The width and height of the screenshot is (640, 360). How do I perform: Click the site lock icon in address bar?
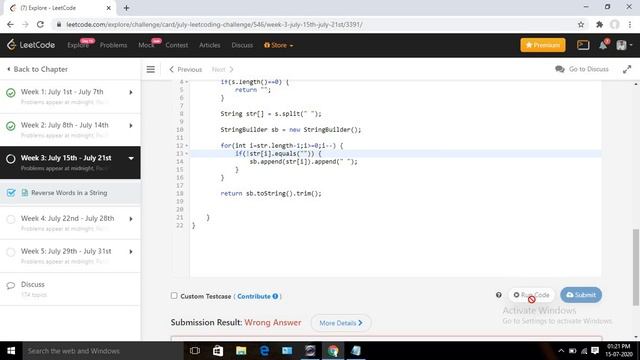pos(59,24)
